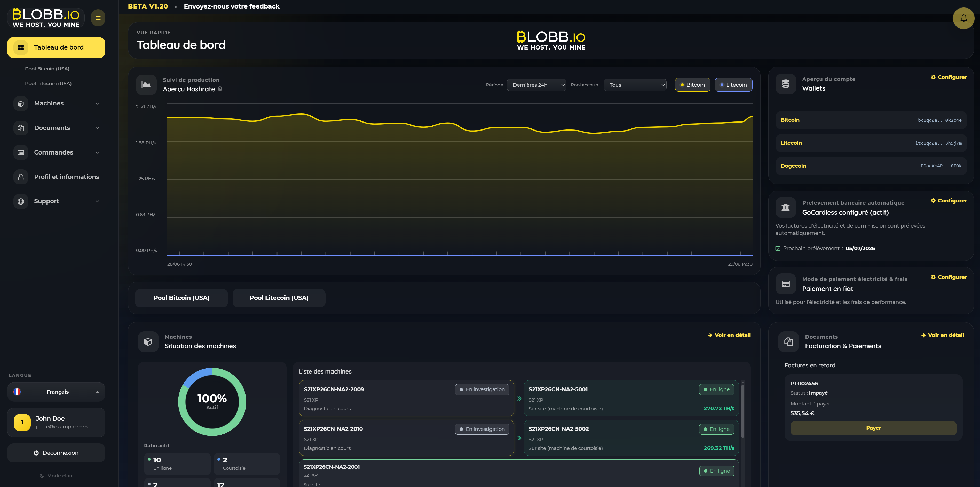The height and width of the screenshot is (487, 980).
Task: Click the calendar icon beside Prochain prélèvement
Action: (778, 248)
